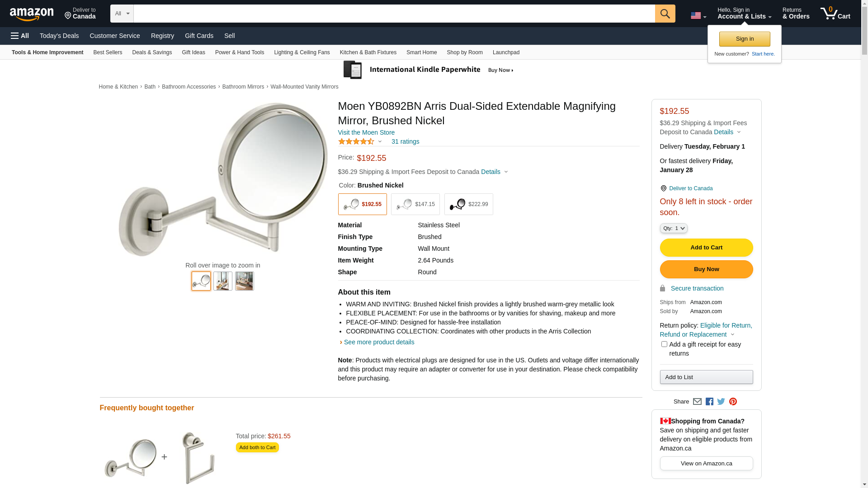Open See more product details link
868x488 pixels.
pyautogui.click(x=379, y=342)
